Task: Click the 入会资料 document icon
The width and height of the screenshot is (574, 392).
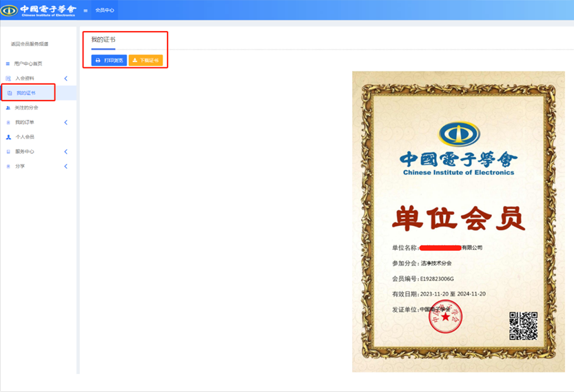Action: [8, 79]
